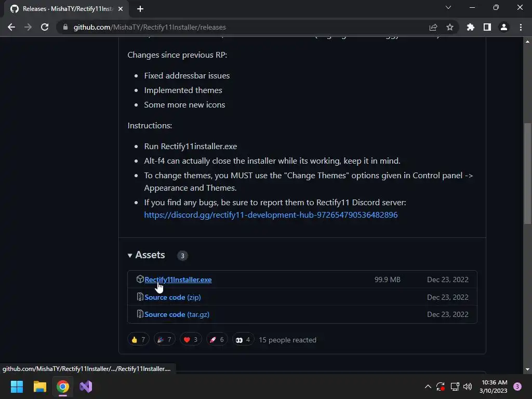Select the Releases · MishaTY tab
This screenshot has height=399, width=532.
66,9
